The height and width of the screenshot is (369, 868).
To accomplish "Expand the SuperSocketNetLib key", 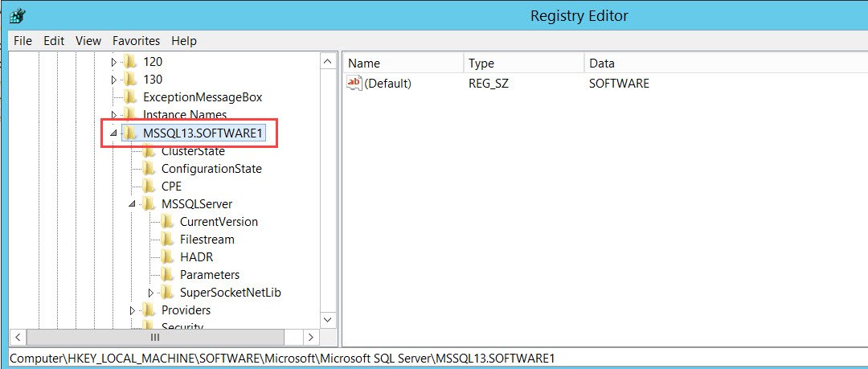I will tap(150, 293).
